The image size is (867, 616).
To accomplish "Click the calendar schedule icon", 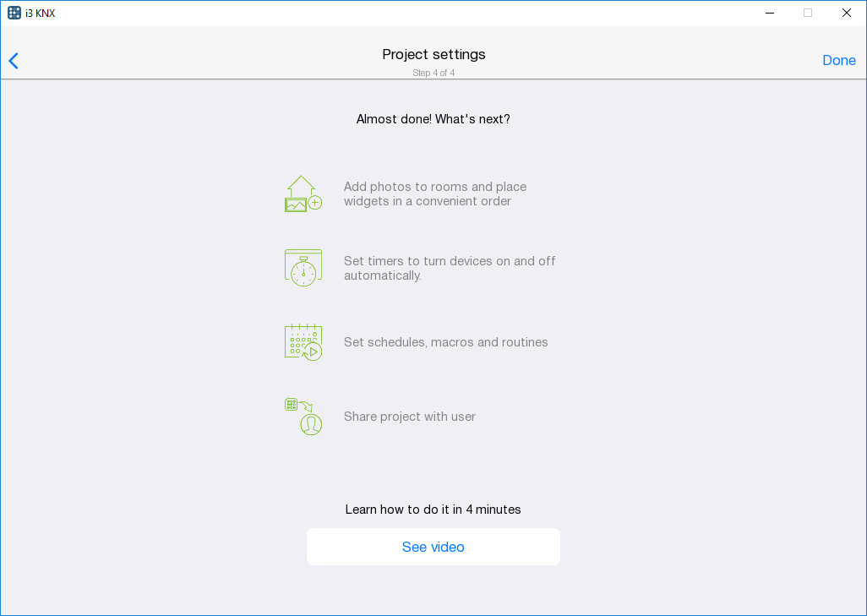I will [x=303, y=342].
